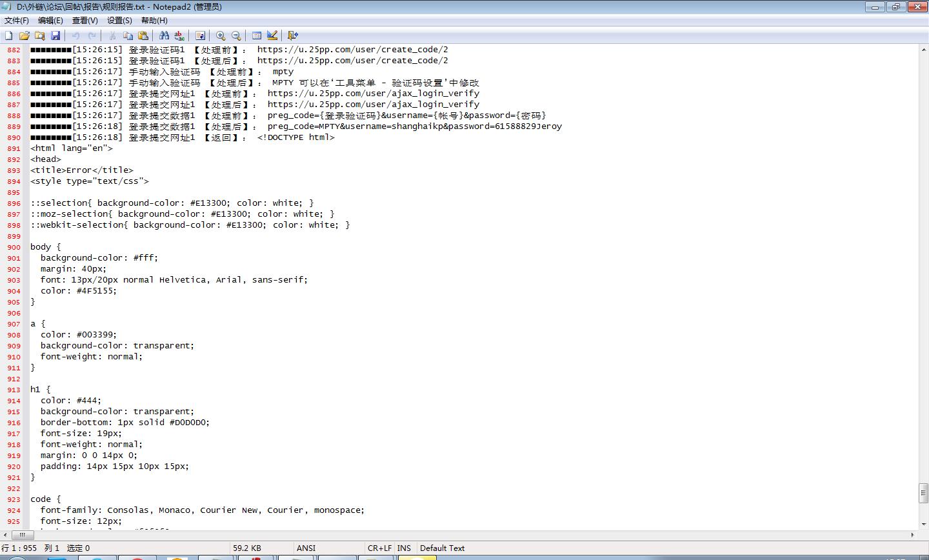Viewport: 929px width, 560px height.
Task: Open the Select Scheme toolbar icon
Action: 257,35
